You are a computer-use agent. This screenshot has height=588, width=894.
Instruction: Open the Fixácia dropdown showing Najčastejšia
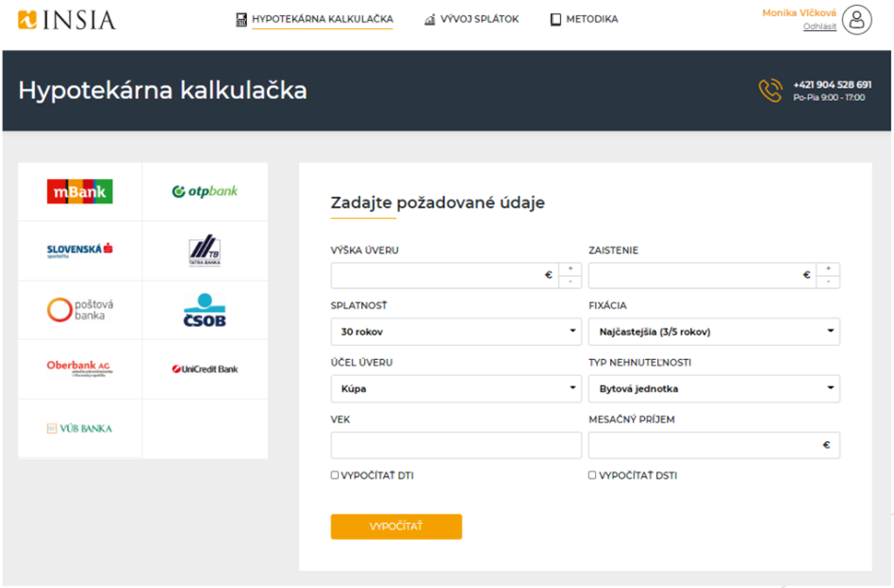coord(715,332)
